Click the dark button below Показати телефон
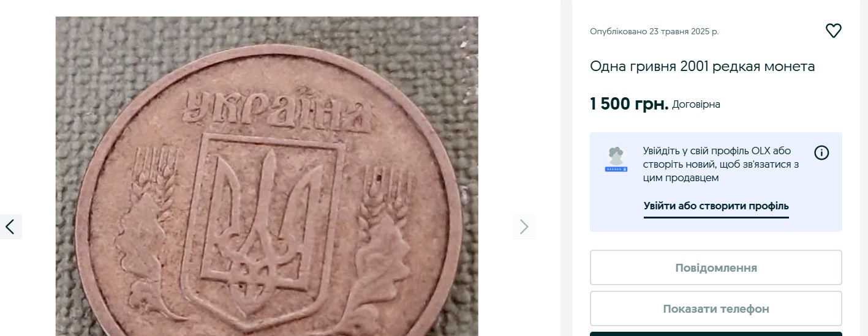Screen dimensions: 868x336 pyautogui.click(x=715, y=334)
